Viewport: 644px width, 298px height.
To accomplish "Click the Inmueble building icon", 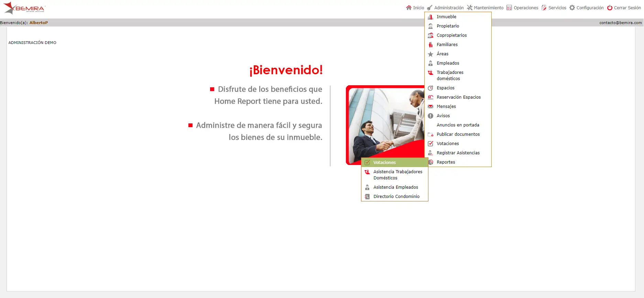I will point(430,17).
